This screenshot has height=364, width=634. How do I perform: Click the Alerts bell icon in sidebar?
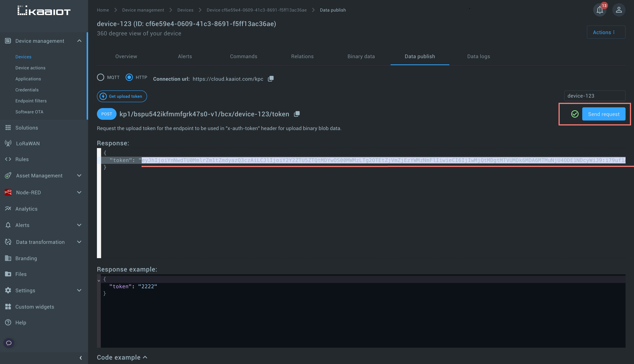(8, 225)
